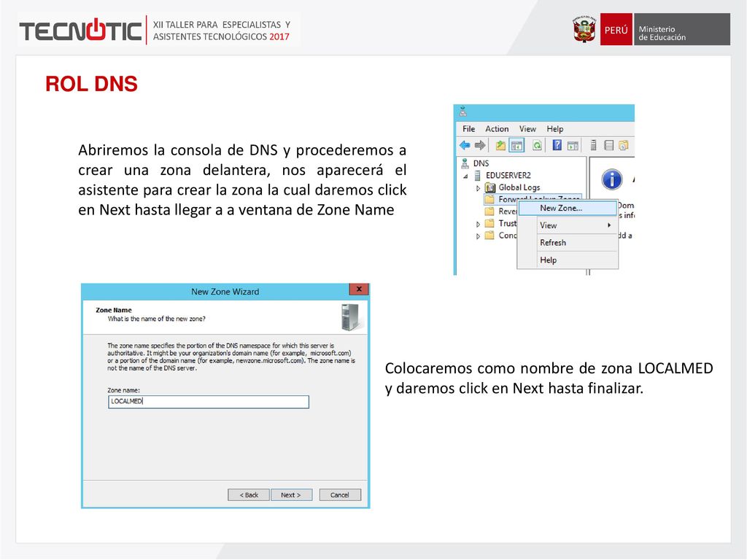
Task: Choose New Zone... from context menu
Action: click(568, 208)
